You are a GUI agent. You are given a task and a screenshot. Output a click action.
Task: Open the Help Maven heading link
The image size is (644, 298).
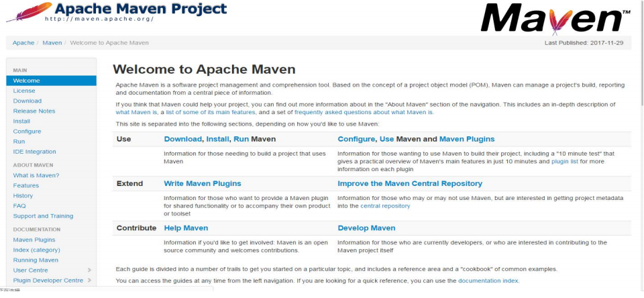(186, 228)
